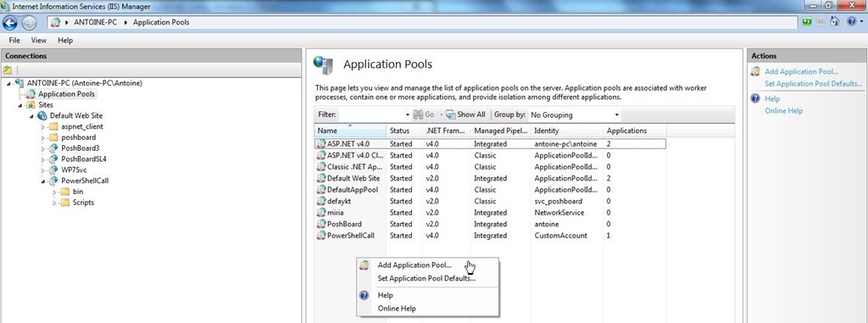Click the Show All icon in the filter bar
The image size is (868, 323).
point(451,114)
